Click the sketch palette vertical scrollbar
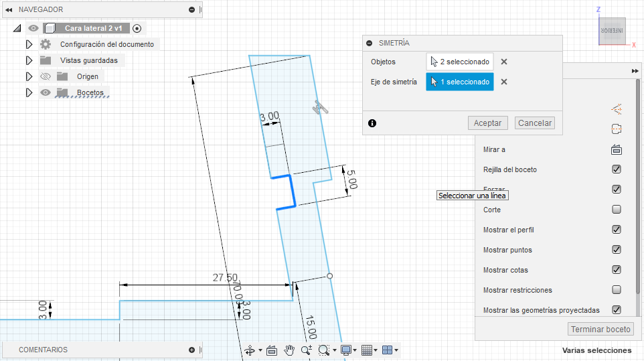Image resolution: width=644 pixels, height=361 pixels. [x=638, y=186]
